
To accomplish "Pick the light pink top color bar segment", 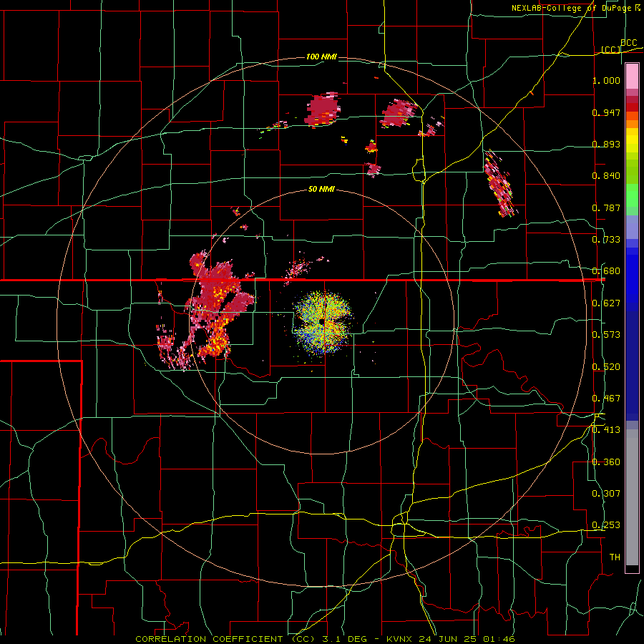I will pyautogui.click(x=632, y=76).
